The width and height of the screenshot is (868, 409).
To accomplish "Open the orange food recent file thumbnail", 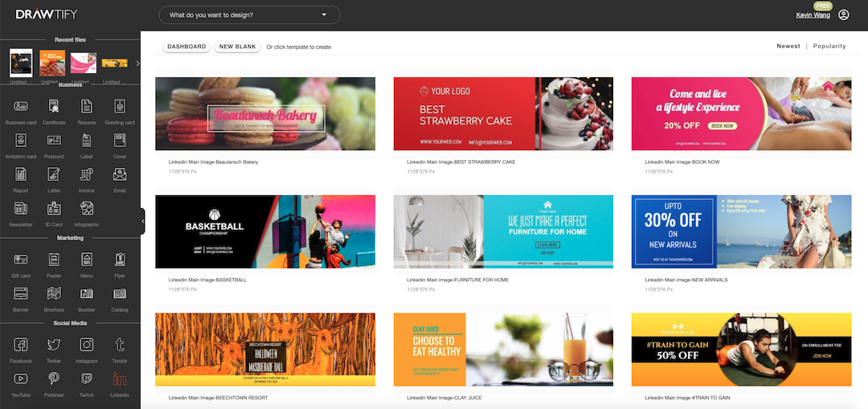I will [x=52, y=63].
